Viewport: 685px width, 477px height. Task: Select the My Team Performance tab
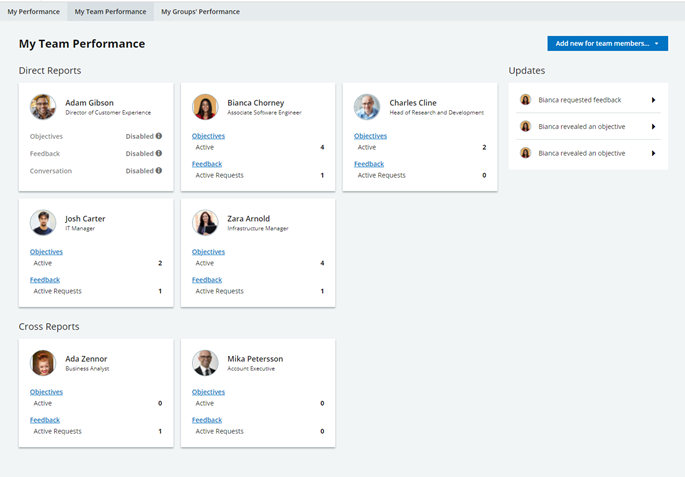pyautogui.click(x=110, y=12)
